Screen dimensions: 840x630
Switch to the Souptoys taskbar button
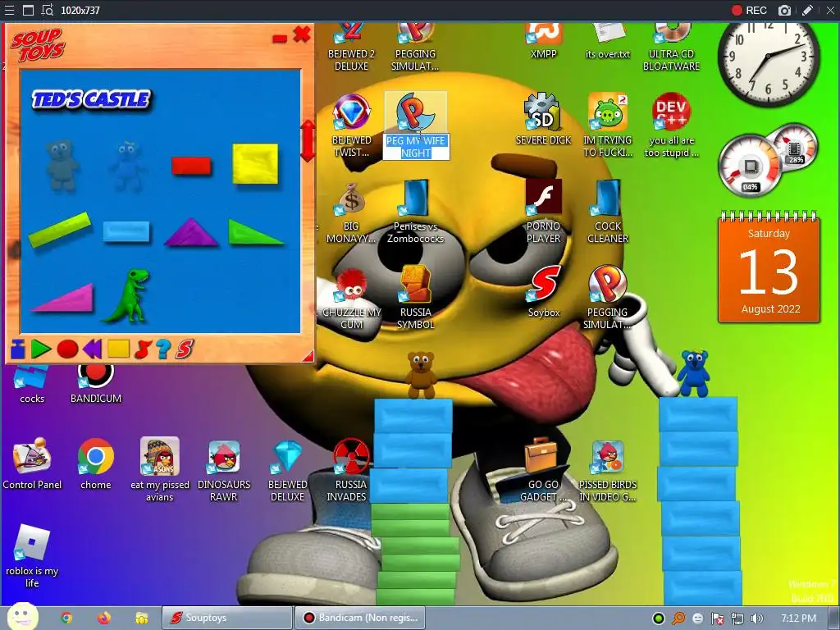227,619
